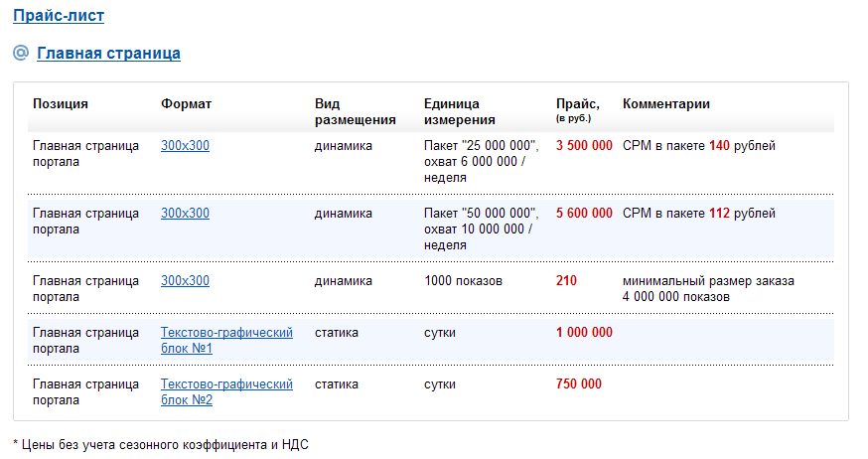Select the 3 500 000 price value
Viewport: 868px width, 459px height.
(584, 146)
